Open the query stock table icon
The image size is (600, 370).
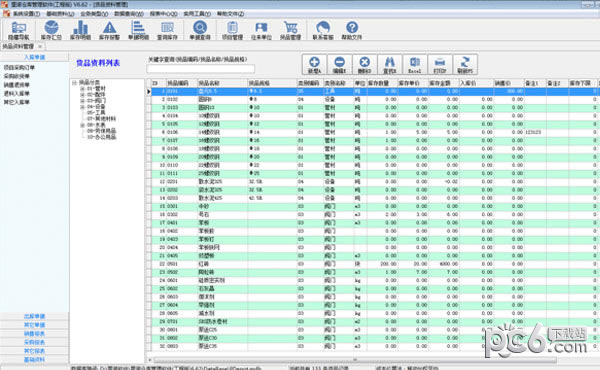[167, 30]
